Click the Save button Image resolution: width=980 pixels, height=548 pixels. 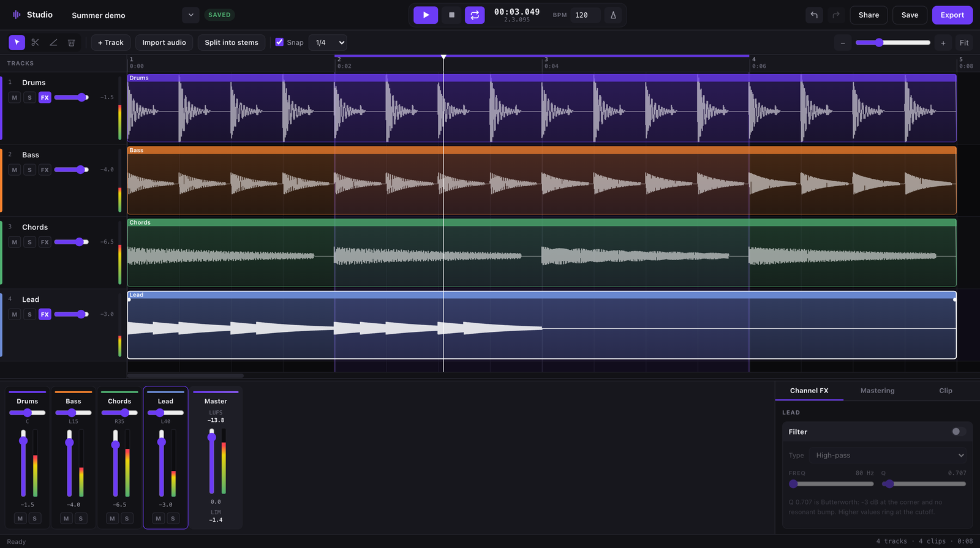[x=910, y=15]
